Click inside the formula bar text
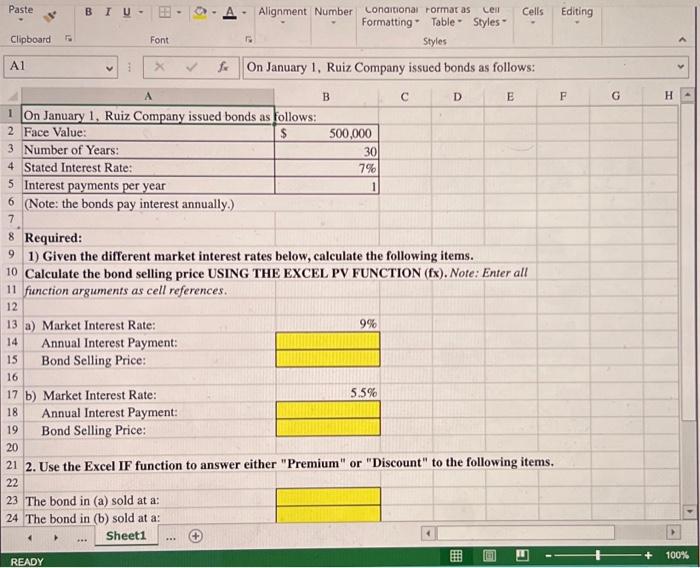This screenshot has width=700, height=568. tap(458, 67)
